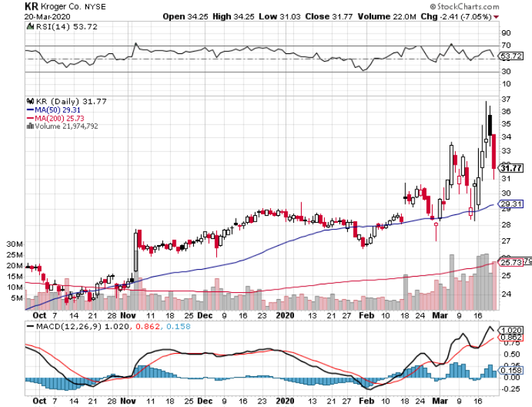Click the KR (Daily) 31.77 legend text
Screen dimensions: 532x407
[71, 101]
